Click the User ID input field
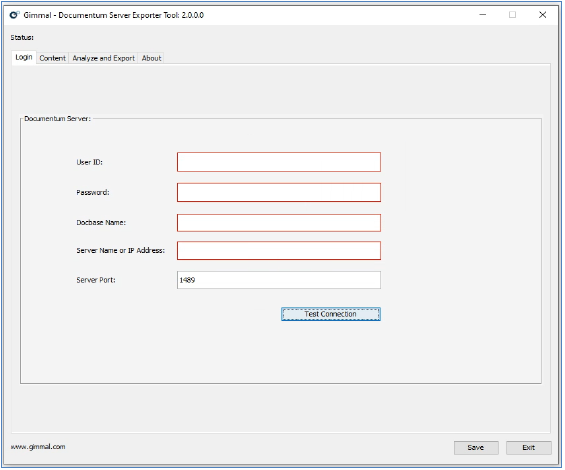This screenshot has width=565, height=470. (x=279, y=162)
